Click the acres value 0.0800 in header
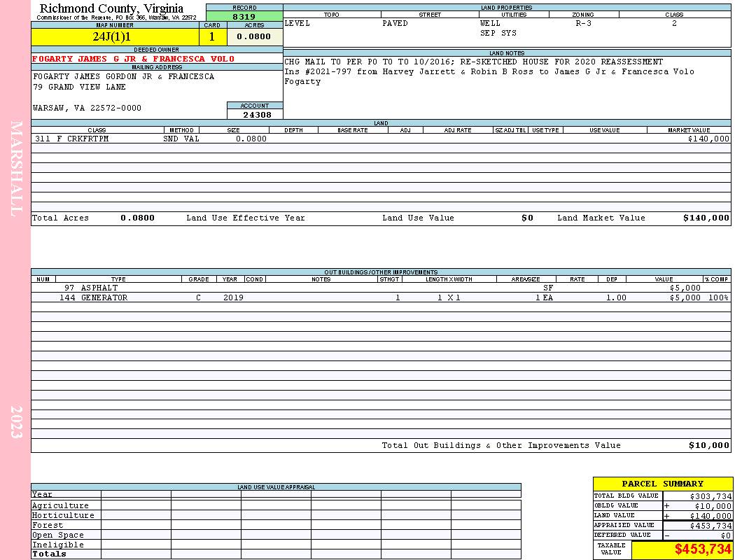The width and height of the screenshot is (735, 560). [x=253, y=36]
